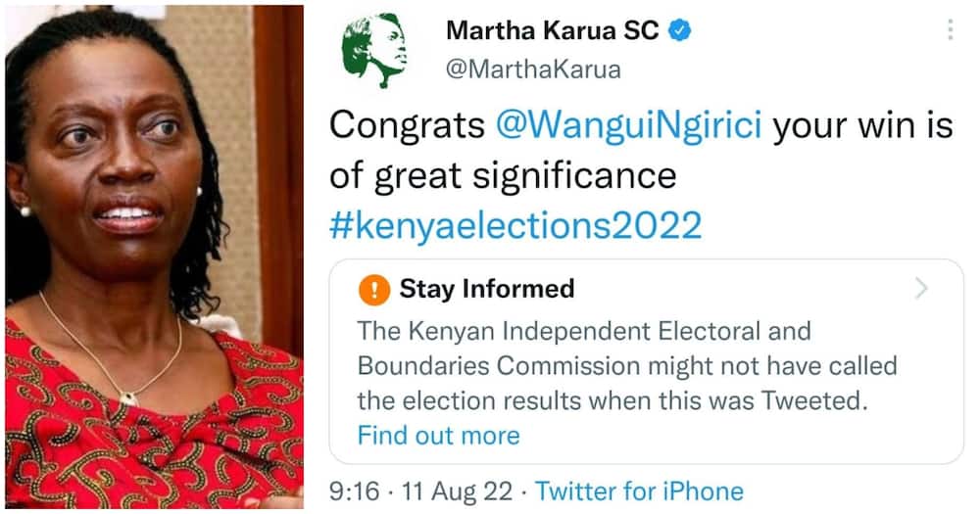Image resolution: width=980 pixels, height=514 pixels.
Task: Click the election commission notice text
Action: click(x=627, y=366)
